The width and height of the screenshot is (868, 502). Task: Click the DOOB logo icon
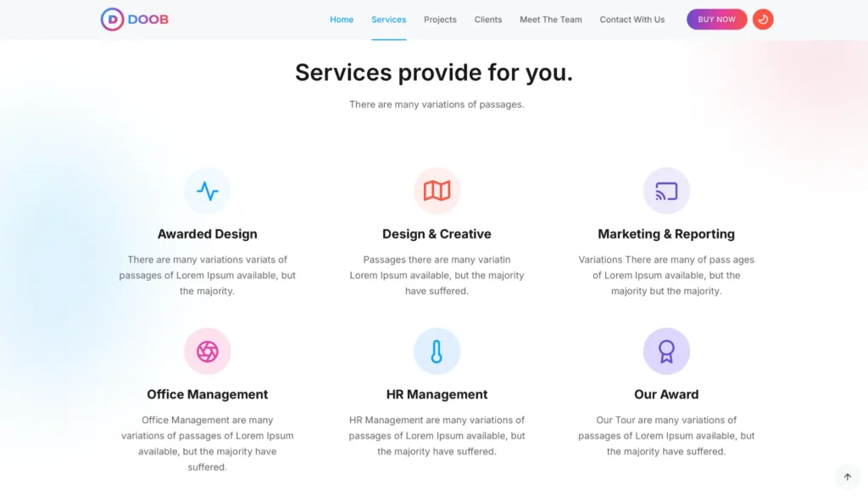pos(113,20)
